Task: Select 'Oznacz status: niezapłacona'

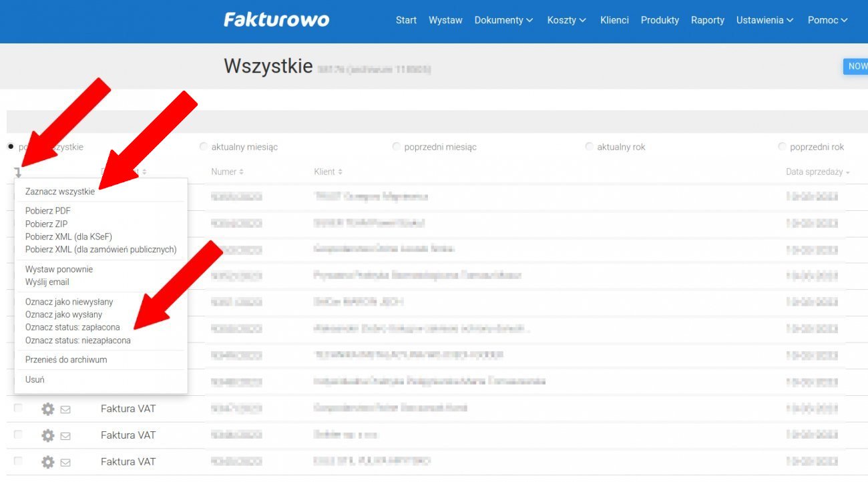Action: (x=78, y=340)
